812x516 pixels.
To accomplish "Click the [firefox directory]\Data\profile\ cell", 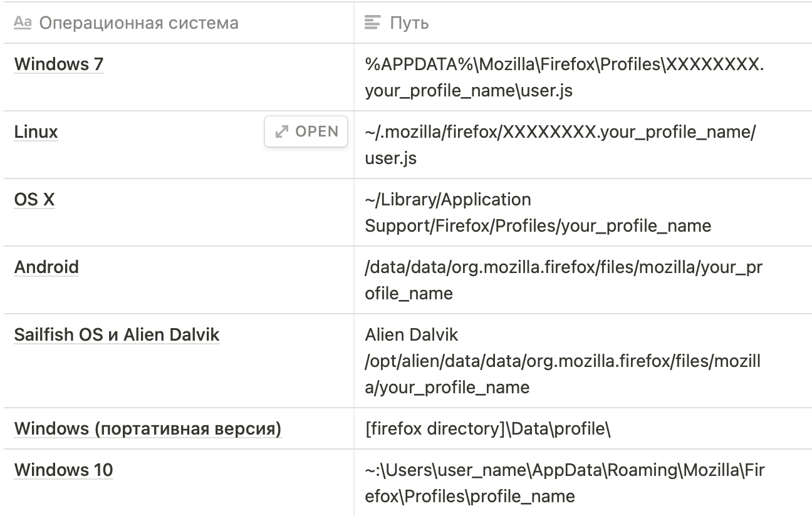I will [487, 429].
